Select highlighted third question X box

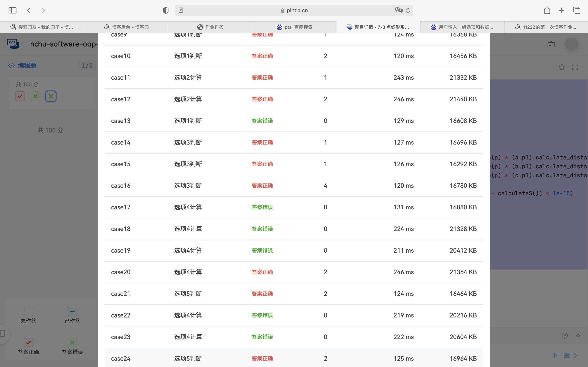[x=51, y=96]
